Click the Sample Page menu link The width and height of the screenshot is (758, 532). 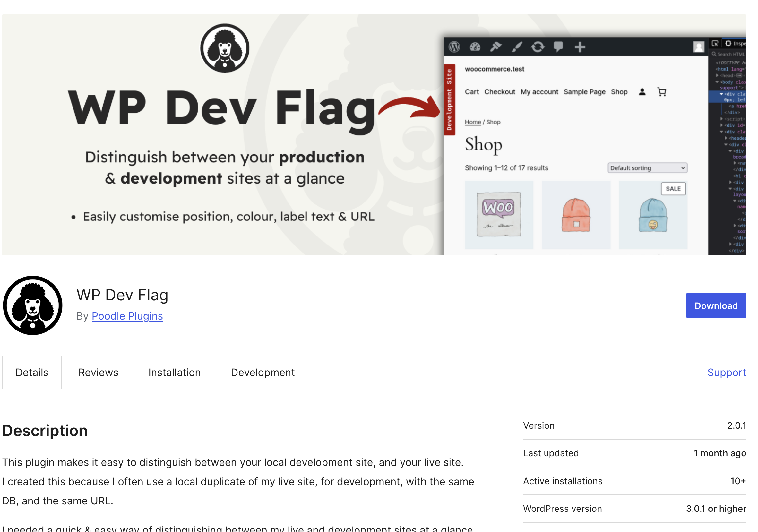584,92
